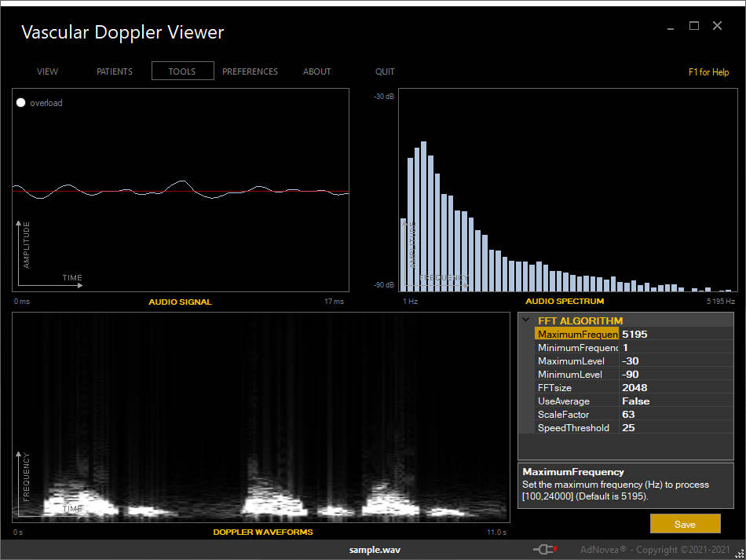Viewport: 746px width, 560px height.
Task: Select the ScaleFactor property label
Action: 576,414
